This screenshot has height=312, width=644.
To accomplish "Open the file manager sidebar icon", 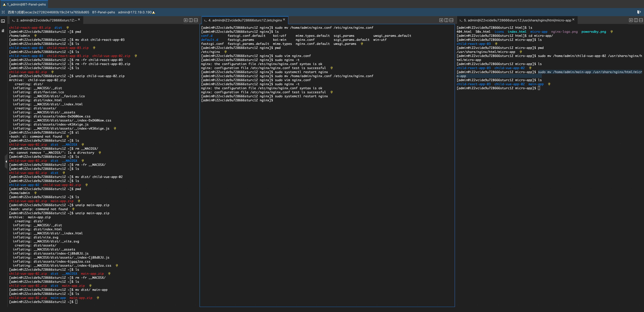I will pyautogui.click(x=3, y=31).
